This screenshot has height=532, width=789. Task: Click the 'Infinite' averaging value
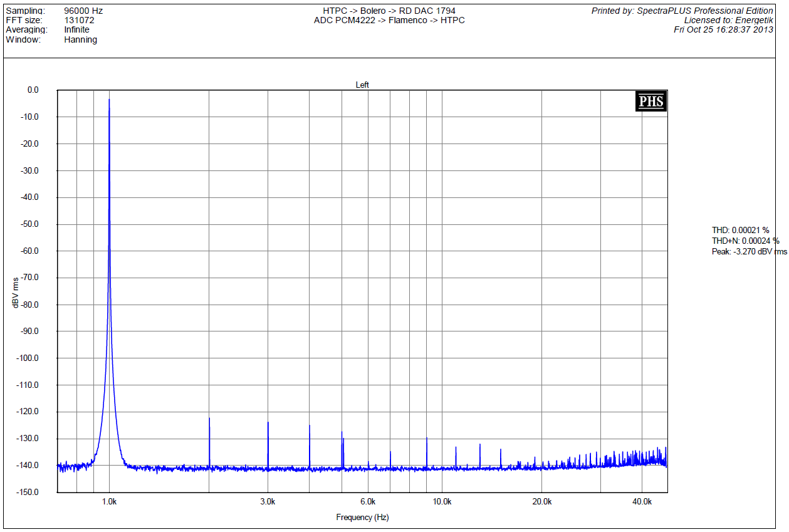click(x=76, y=29)
